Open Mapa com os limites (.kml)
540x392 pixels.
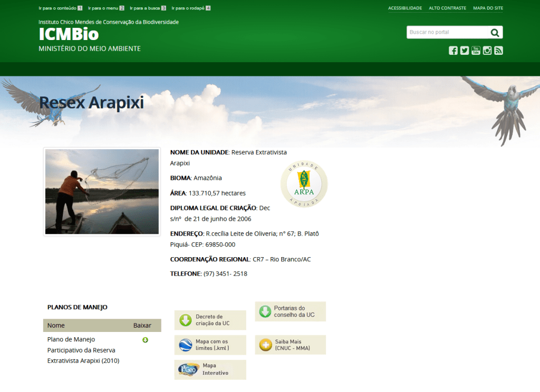[x=210, y=345]
